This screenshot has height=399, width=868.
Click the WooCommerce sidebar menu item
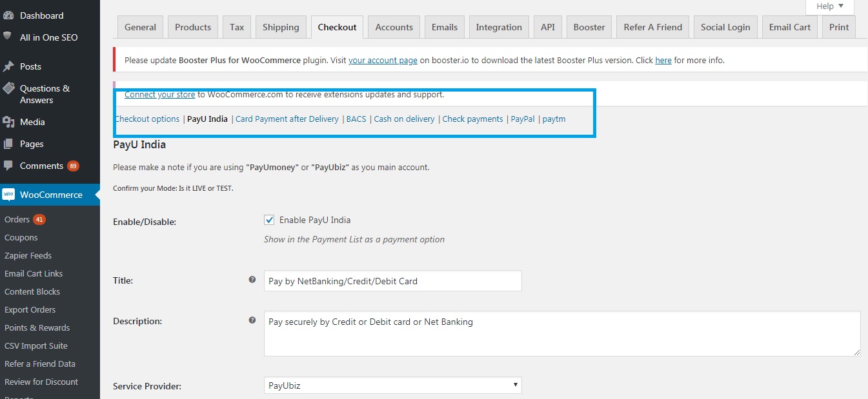pos(50,195)
